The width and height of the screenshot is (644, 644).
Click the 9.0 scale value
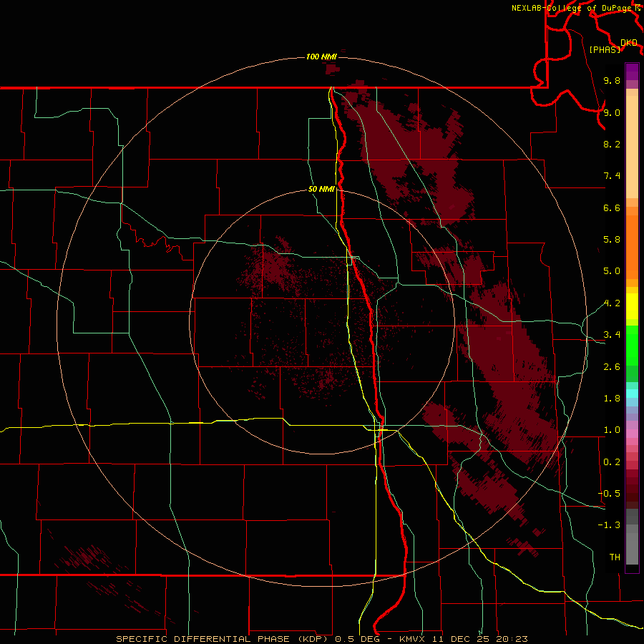(x=612, y=112)
